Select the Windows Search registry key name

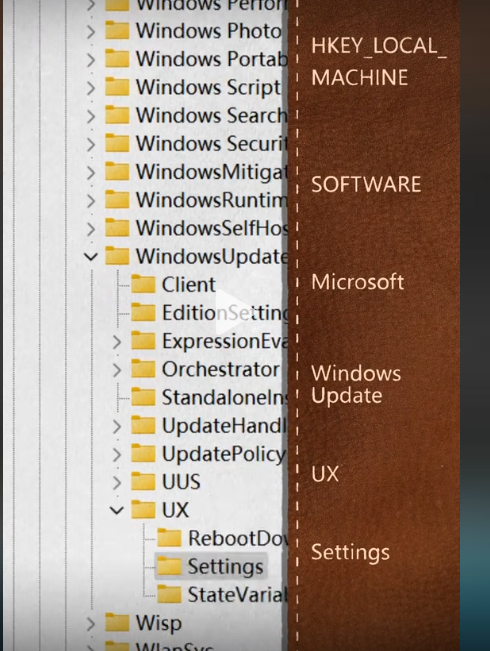click(x=211, y=116)
